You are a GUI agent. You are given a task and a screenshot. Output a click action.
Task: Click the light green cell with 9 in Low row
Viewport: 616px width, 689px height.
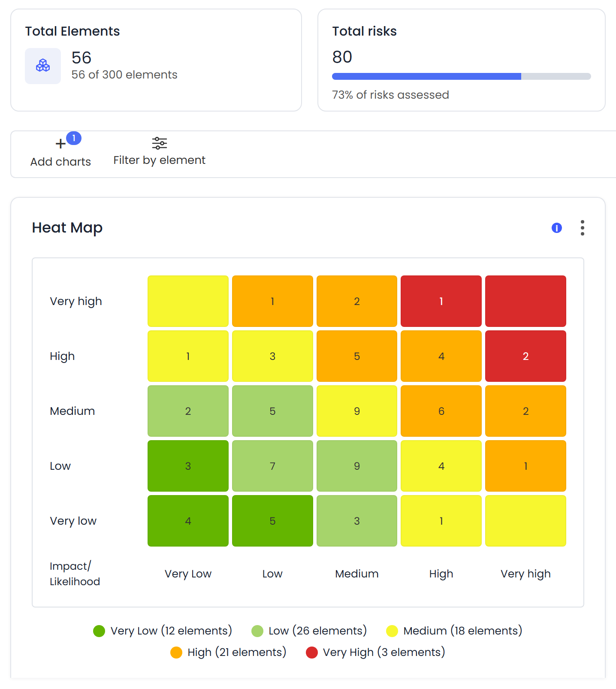click(357, 466)
